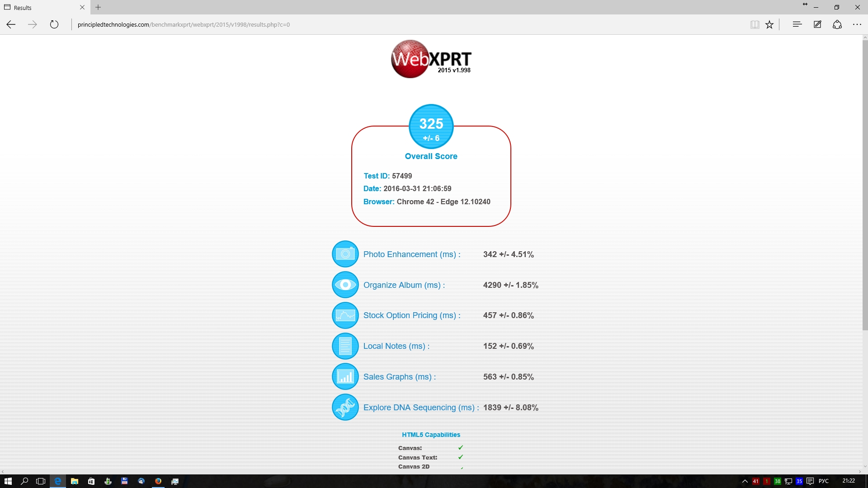Image resolution: width=868 pixels, height=488 pixels.
Task: Click the Explore DNA Sequencing icon
Action: pos(345,407)
